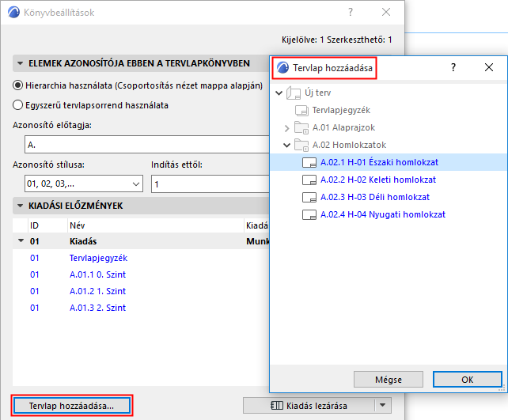Confirm with the OK button

pos(467,379)
